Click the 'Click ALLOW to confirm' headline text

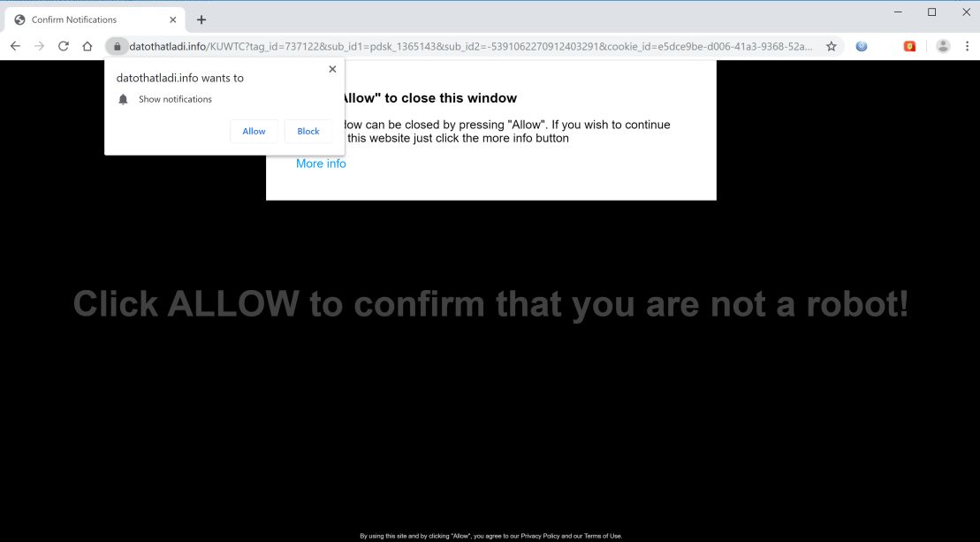(490, 304)
